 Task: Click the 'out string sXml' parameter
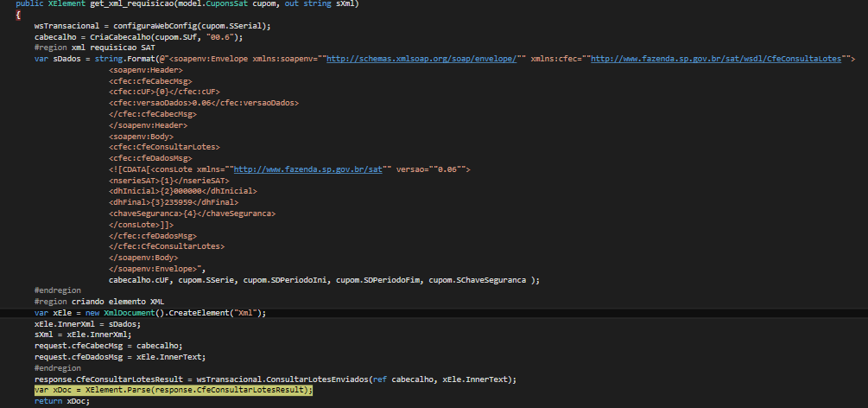(321, 3)
